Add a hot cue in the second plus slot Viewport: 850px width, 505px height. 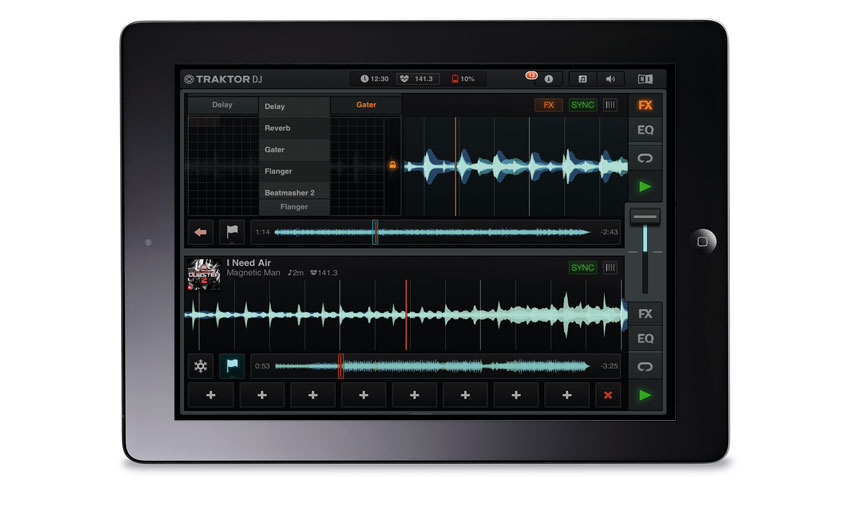[x=262, y=395]
